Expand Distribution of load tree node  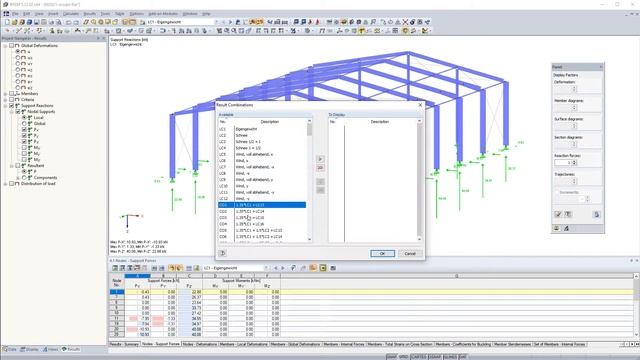(5, 184)
